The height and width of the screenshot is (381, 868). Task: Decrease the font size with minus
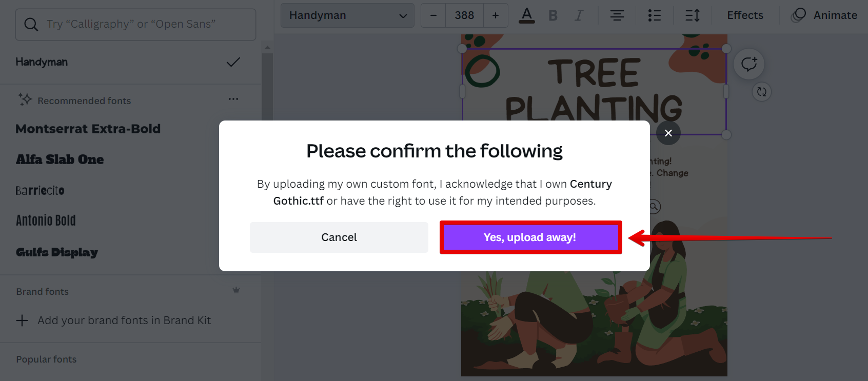tap(433, 15)
